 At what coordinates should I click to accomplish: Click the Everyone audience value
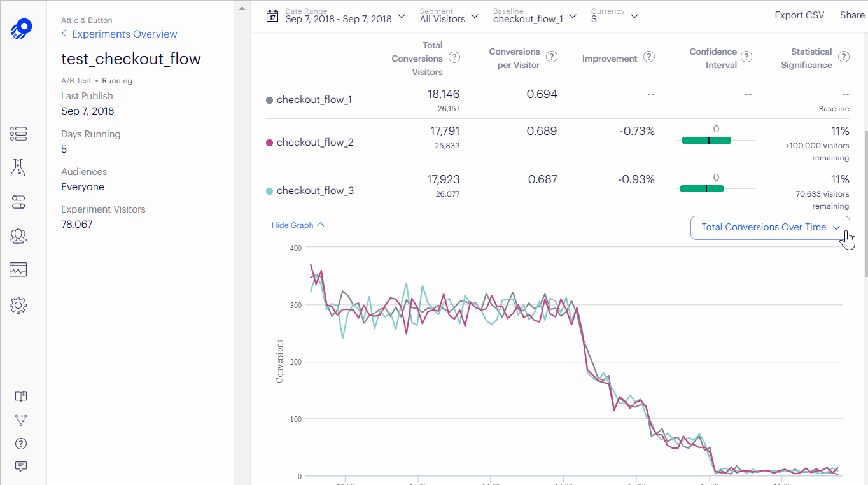point(83,187)
